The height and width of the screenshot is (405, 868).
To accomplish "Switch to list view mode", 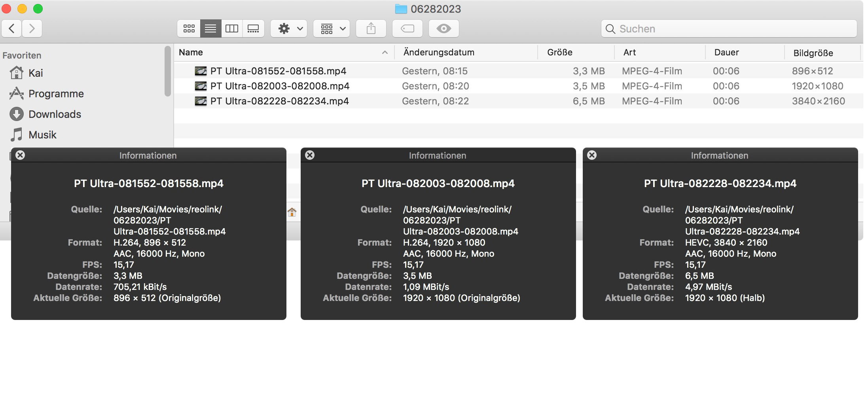I will click(x=210, y=28).
